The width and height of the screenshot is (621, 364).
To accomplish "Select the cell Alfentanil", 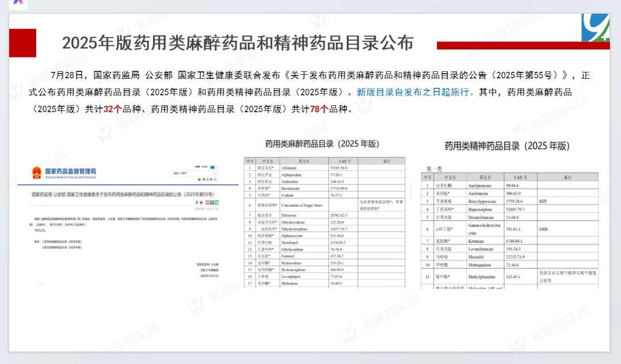I will [x=304, y=168].
